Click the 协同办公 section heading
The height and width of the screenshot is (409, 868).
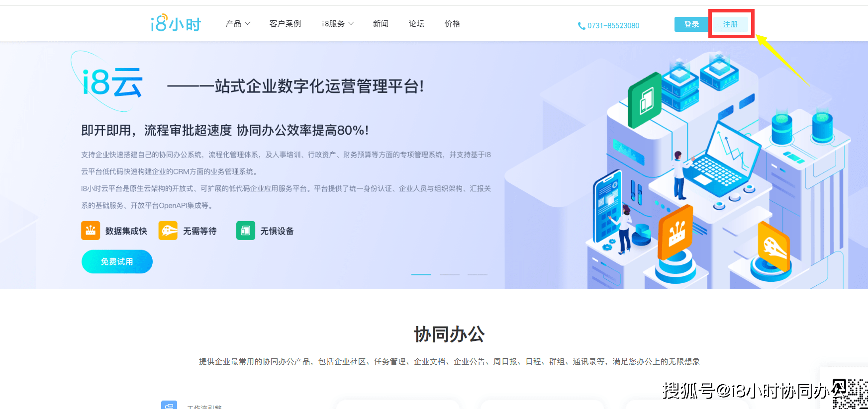449,334
